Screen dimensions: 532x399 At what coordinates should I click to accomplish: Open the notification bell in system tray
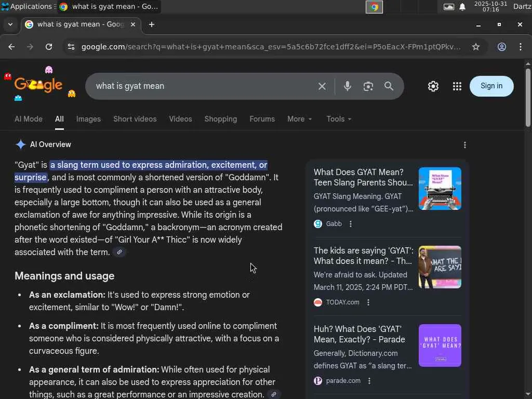point(462,6)
